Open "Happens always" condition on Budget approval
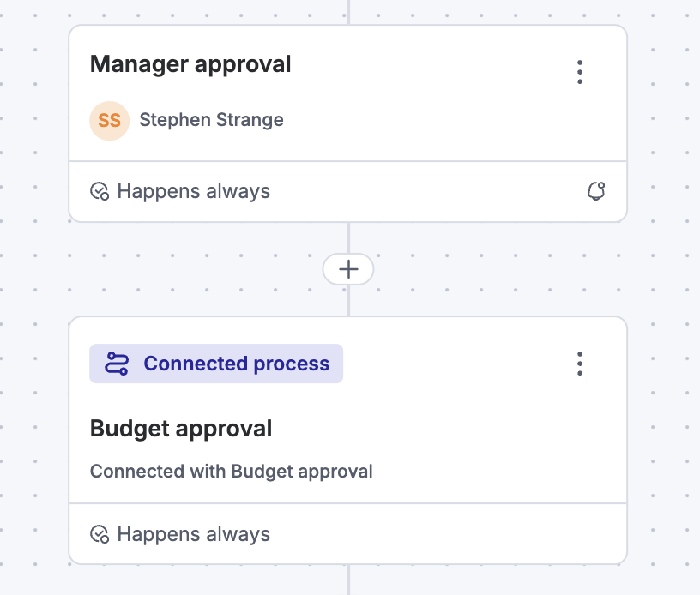This screenshot has width=700, height=595. pos(193,535)
